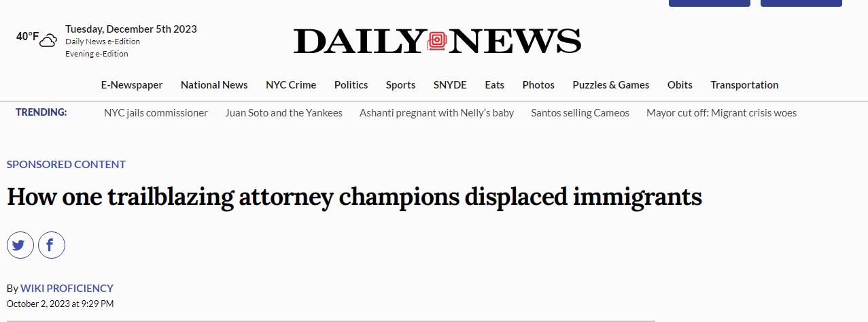Go to National News section
The height and width of the screenshot is (322, 868).
(x=214, y=85)
